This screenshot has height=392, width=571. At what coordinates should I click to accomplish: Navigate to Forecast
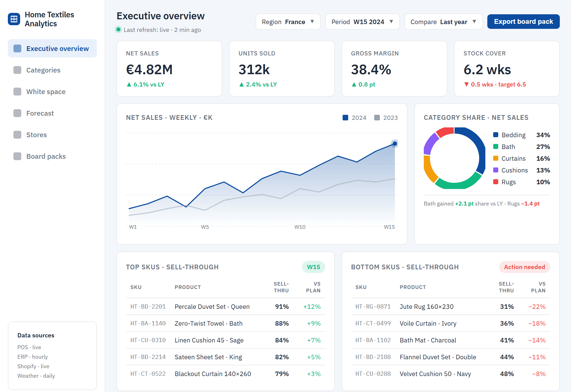pos(52,113)
